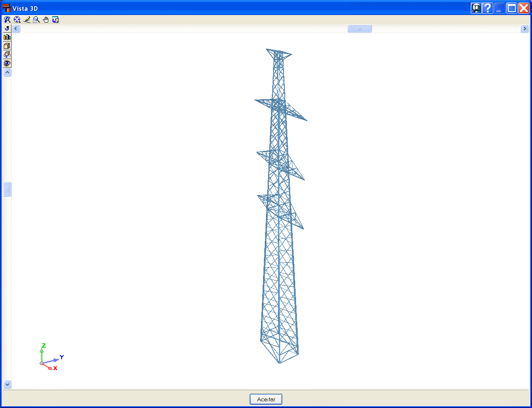Toggle the eye view icon

pos(7,63)
